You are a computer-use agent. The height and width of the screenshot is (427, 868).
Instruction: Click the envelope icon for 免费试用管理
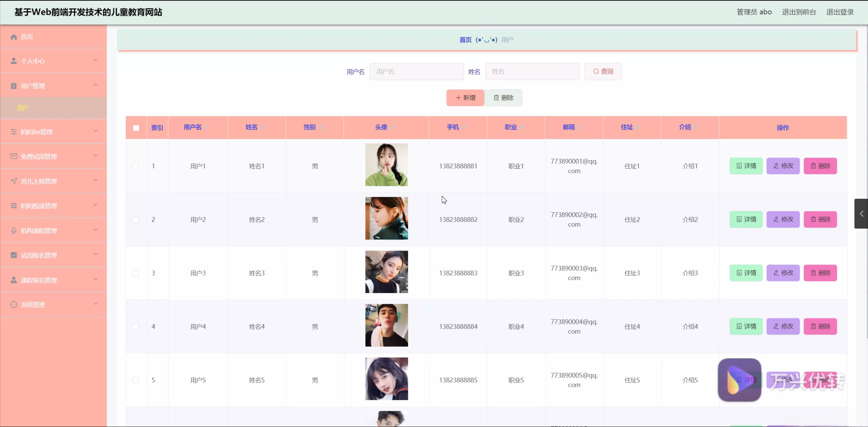point(14,156)
